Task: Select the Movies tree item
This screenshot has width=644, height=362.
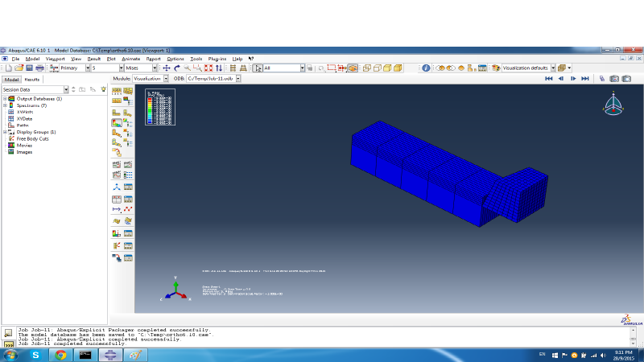Action: [x=24, y=146]
